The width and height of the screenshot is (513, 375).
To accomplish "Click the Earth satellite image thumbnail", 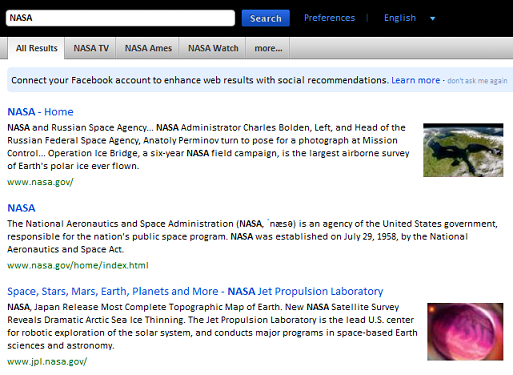I will (463, 150).
